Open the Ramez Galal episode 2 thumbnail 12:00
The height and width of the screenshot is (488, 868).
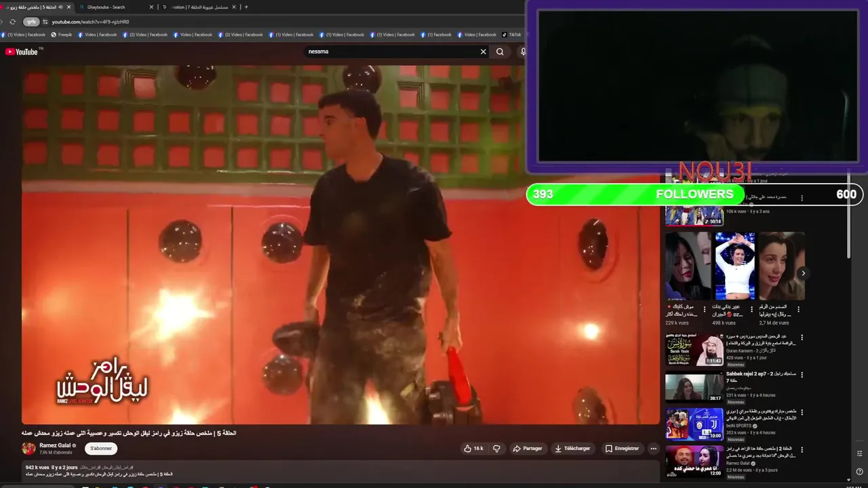click(694, 462)
